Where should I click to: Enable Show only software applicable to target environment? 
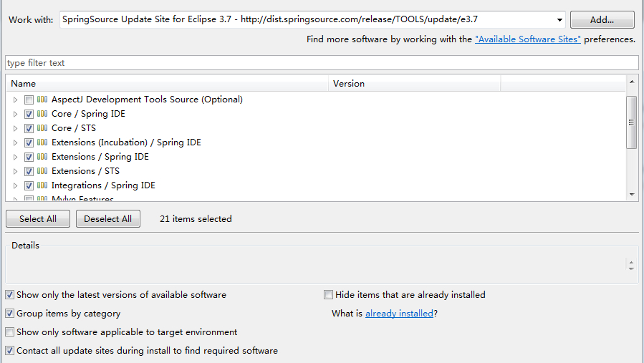tap(10, 331)
